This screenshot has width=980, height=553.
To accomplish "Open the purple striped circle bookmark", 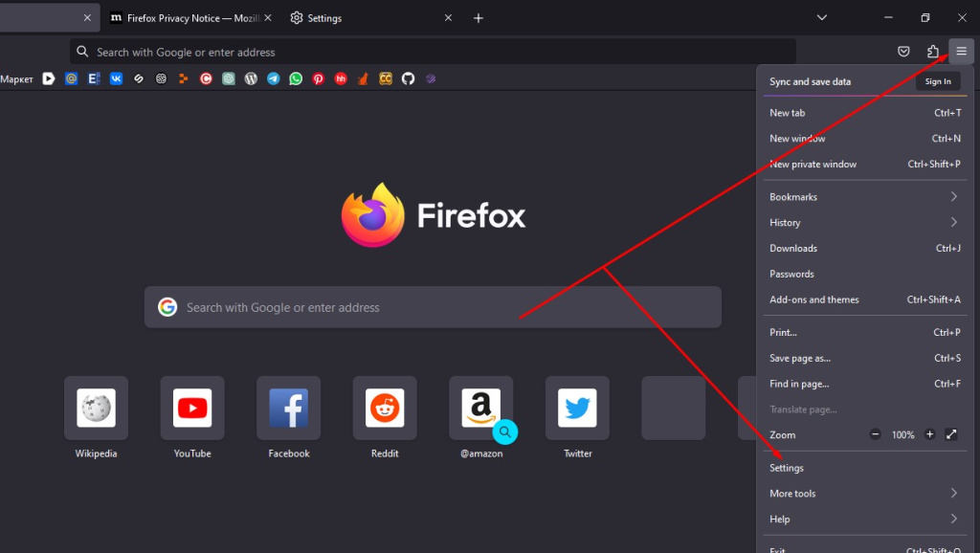I will [431, 78].
